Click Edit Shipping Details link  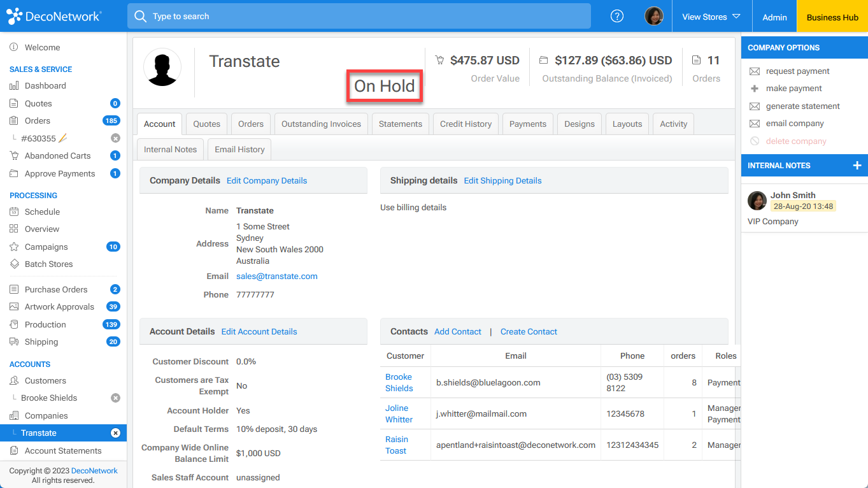[x=502, y=181]
